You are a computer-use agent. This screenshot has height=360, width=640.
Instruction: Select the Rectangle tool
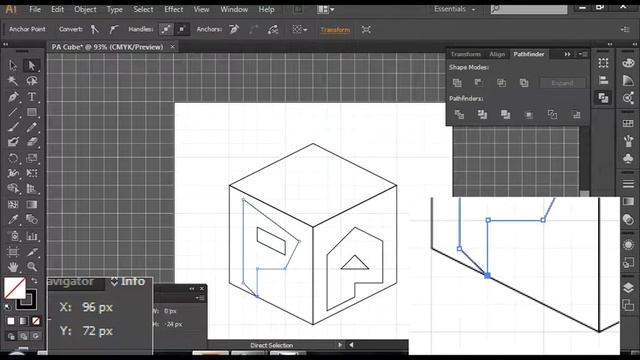31,112
